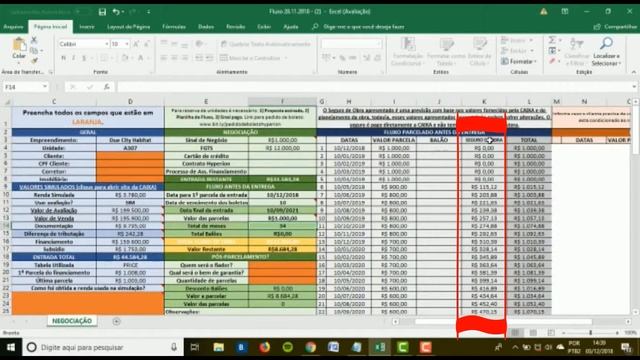This screenshot has width=640, height=360.
Task: Toggle Underline (S) formatting
Action: [84, 58]
